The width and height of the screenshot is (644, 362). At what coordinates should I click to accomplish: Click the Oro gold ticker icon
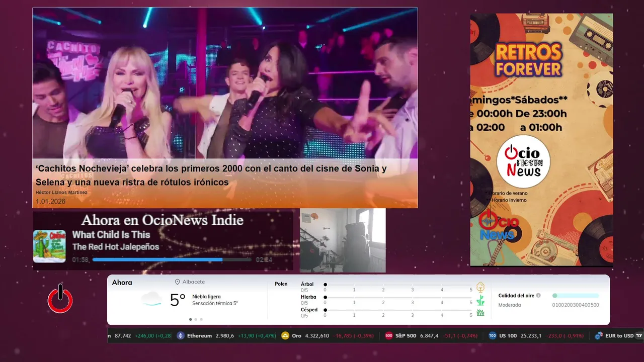click(285, 336)
